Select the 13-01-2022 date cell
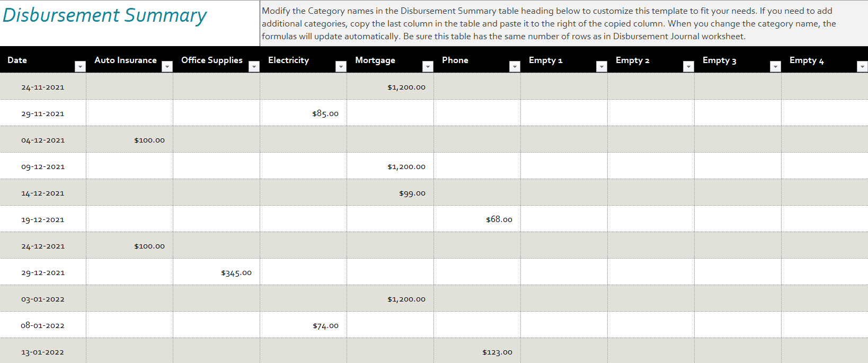 (43, 351)
